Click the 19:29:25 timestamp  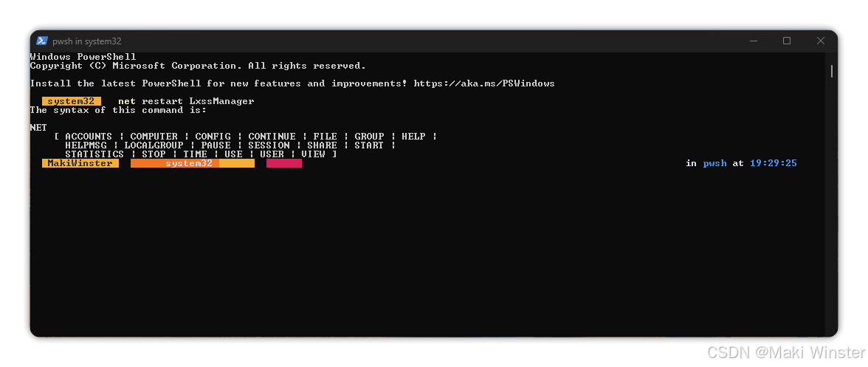pos(774,163)
